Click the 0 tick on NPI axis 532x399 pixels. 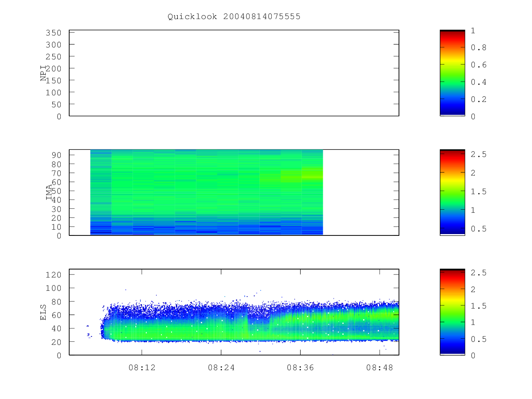click(x=59, y=116)
